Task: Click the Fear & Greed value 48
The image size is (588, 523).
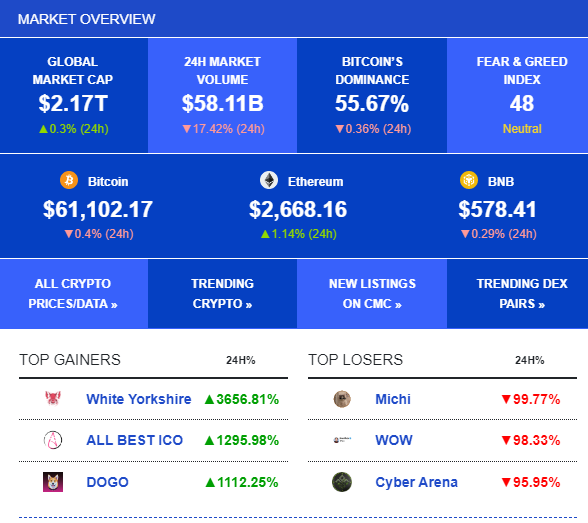Action: click(x=522, y=103)
